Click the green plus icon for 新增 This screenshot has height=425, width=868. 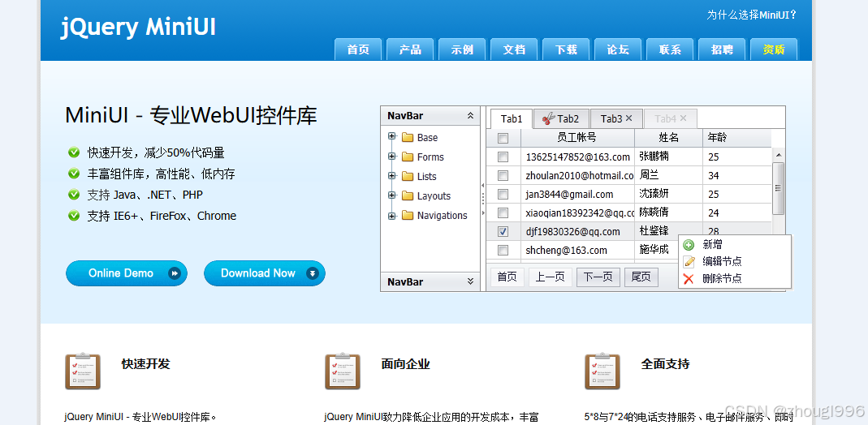689,245
